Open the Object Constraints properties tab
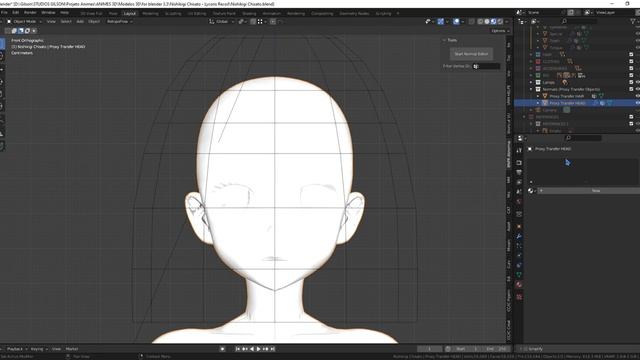 [x=519, y=265]
